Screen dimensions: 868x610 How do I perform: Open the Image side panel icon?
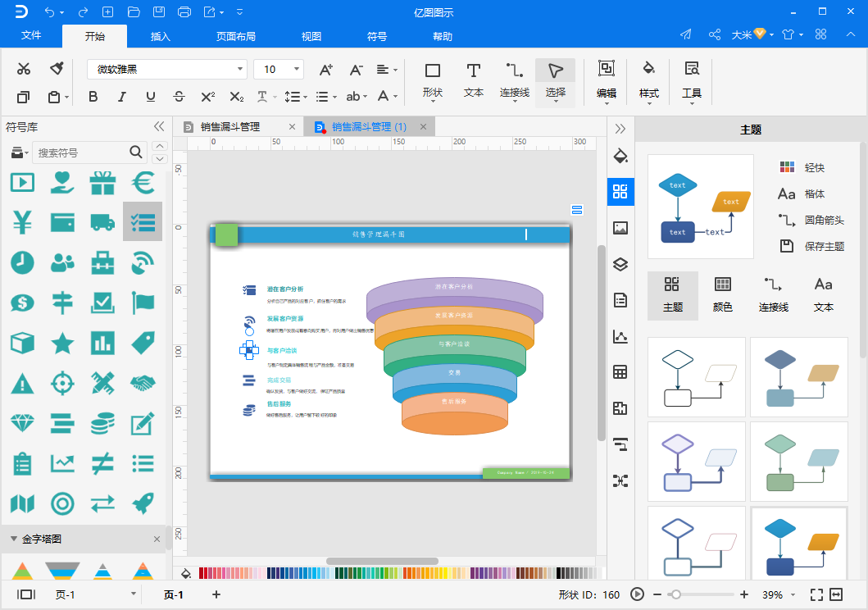tap(620, 227)
